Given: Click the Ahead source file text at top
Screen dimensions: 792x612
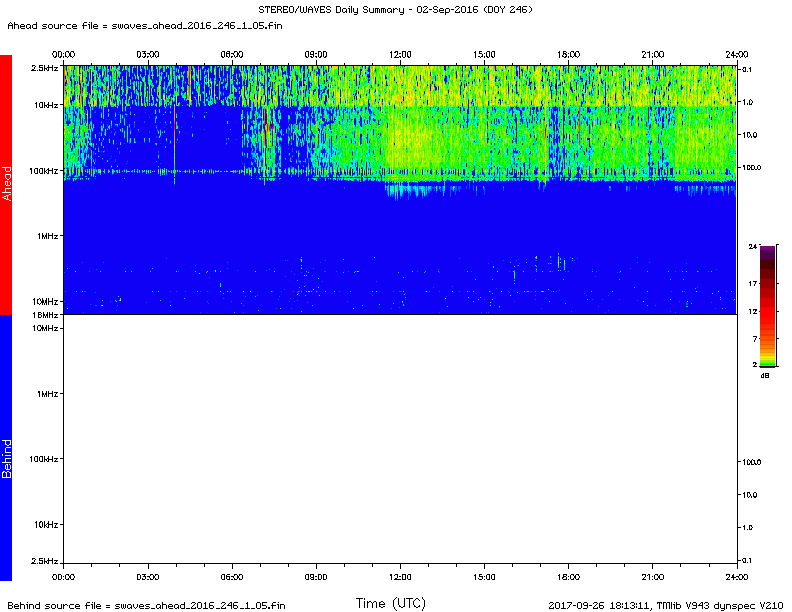Looking at the screenshot, I should point(144,24).
